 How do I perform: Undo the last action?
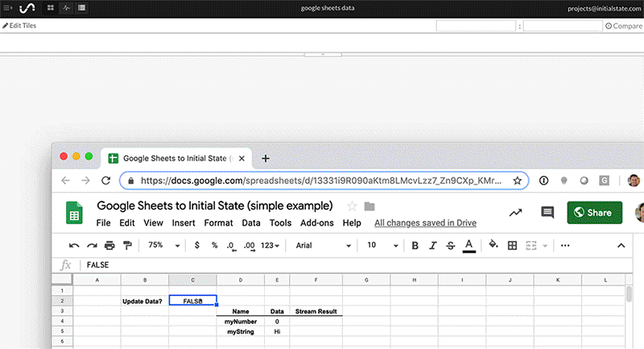click(x=74, y=245)
